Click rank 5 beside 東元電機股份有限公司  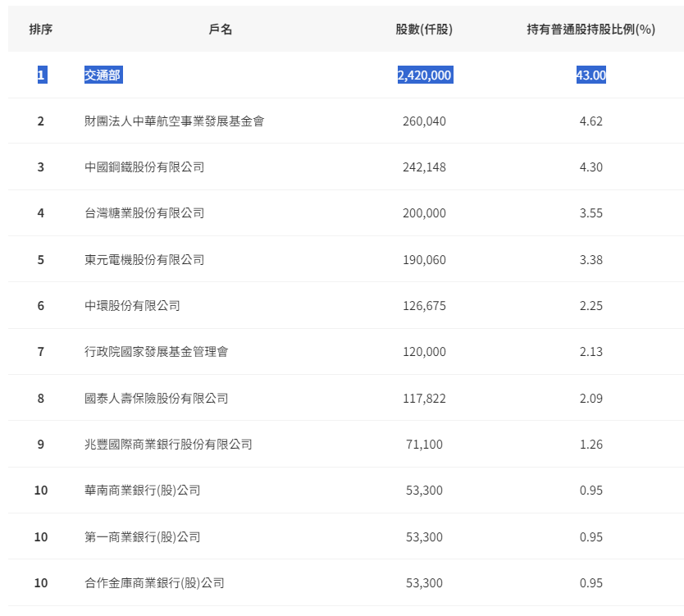(40, 259)
